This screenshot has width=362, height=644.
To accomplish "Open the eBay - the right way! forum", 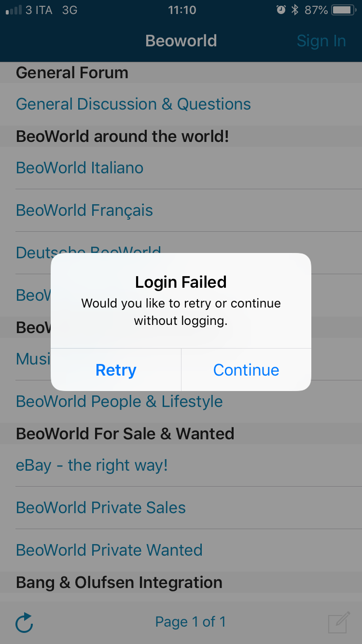I will pos(92,465).
